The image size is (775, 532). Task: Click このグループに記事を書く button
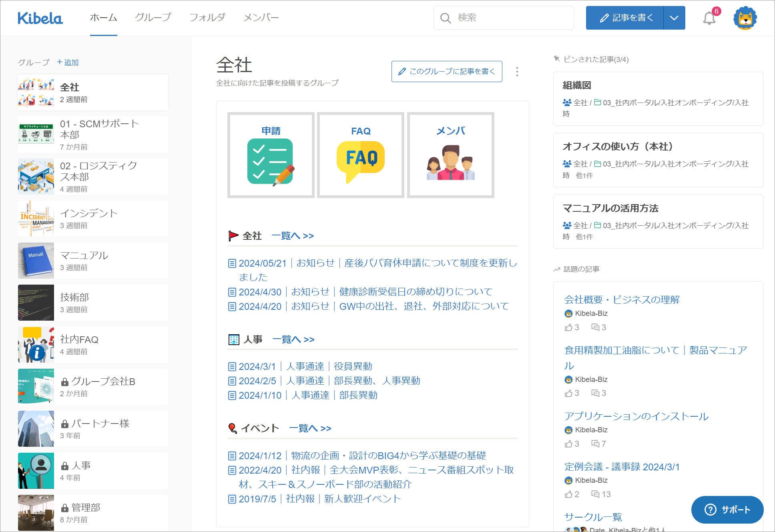click(x=447, y=72)
